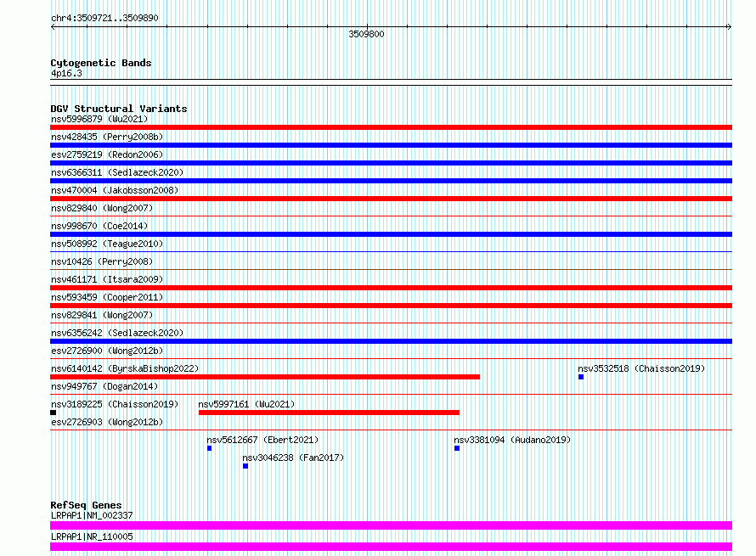
Task: Open variant nsv5996879 (Wu2021) label
Action: (99, 119)
